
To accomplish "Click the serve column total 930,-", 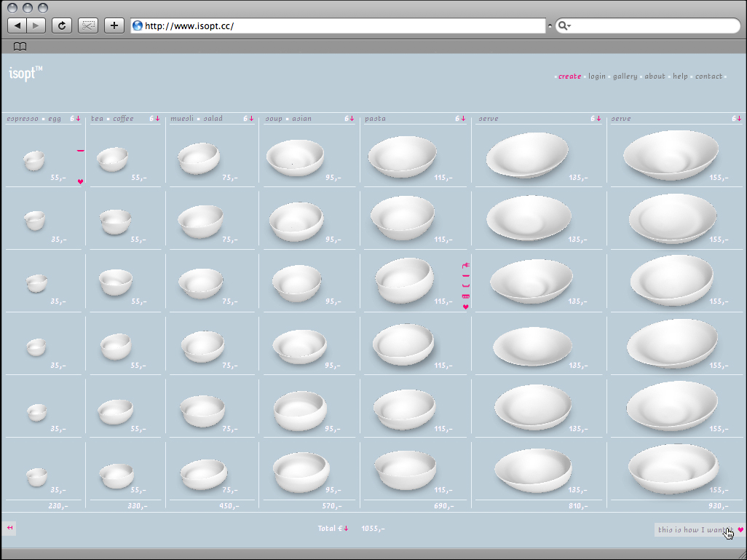I will pyautogui.click(x=719, y=506).
